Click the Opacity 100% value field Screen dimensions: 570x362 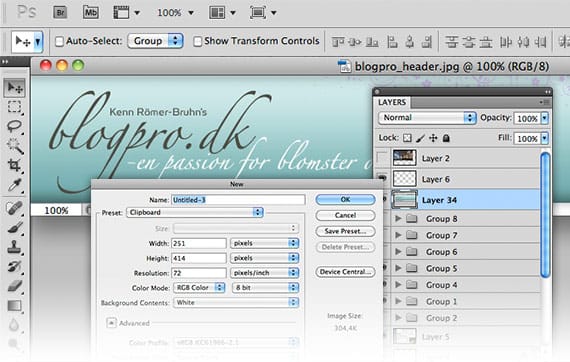527,118
